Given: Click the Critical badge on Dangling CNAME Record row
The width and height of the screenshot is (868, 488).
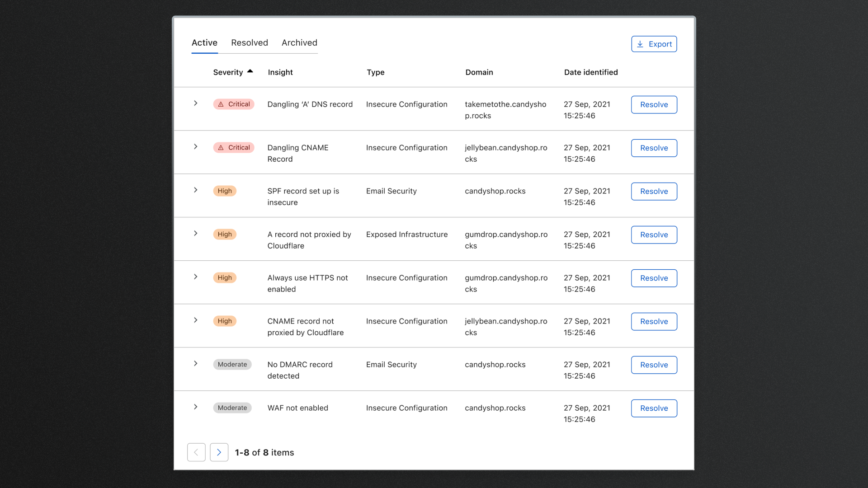Looking at the screenshot, I should click(234, 148).
